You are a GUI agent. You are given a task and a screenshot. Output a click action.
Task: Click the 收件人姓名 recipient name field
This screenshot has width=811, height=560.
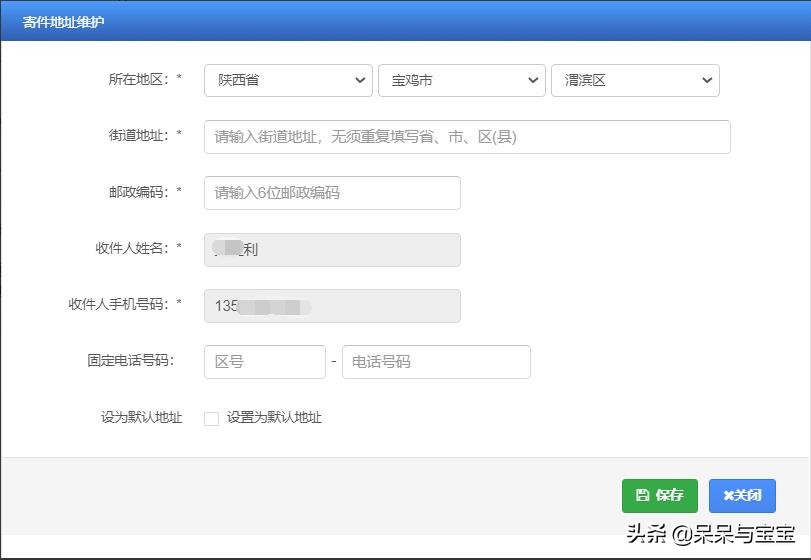pos(332,250)
